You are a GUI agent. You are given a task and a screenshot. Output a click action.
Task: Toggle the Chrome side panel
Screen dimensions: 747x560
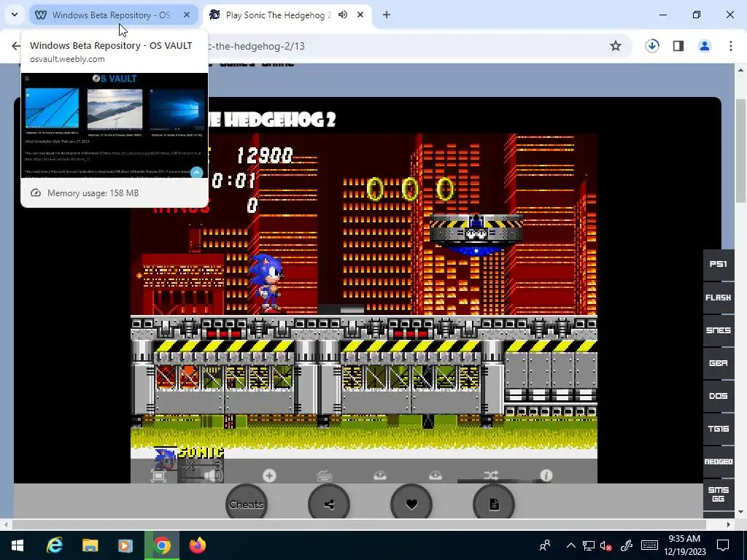[678, 46]
